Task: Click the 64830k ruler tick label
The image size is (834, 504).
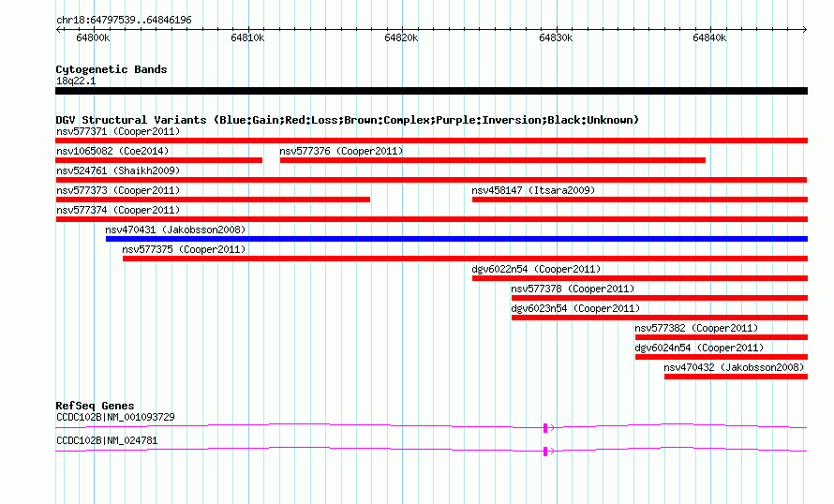Action: click(x=556, y=37)
